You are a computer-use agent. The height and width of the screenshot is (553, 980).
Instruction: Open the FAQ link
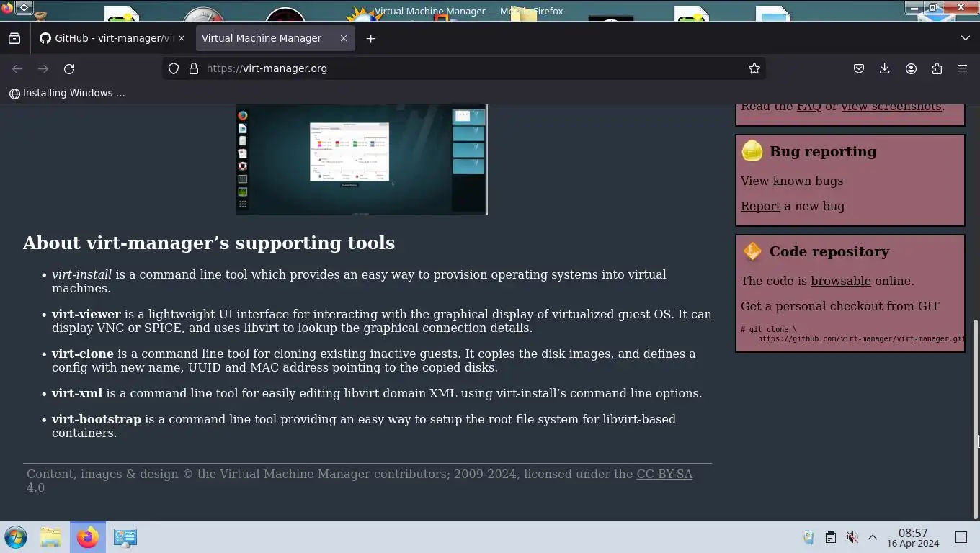tap(808, 107)
